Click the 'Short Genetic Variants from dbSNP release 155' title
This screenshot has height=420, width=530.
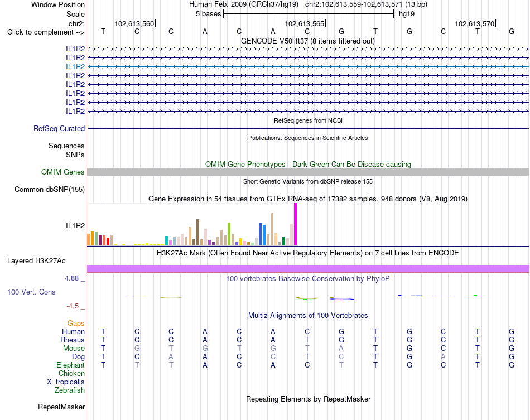(308, 181)
